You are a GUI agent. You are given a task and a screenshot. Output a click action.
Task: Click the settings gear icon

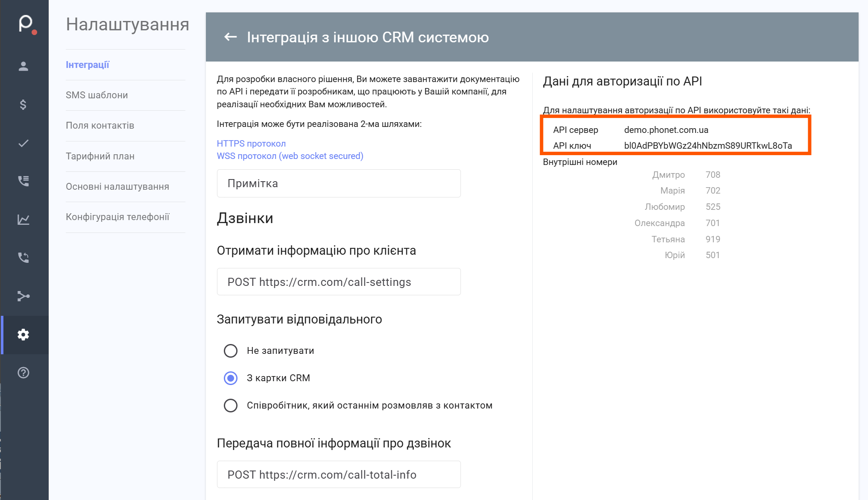point(23,335)
